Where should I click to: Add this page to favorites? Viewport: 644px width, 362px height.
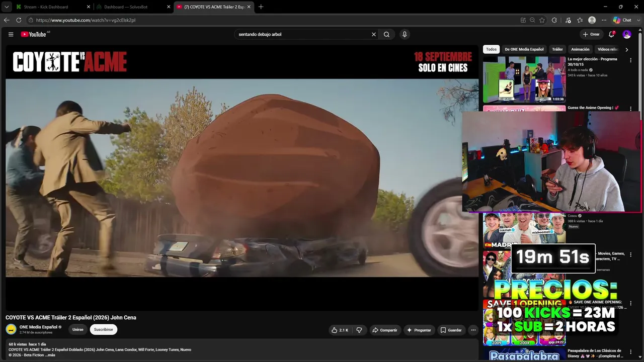pos(542,20)
